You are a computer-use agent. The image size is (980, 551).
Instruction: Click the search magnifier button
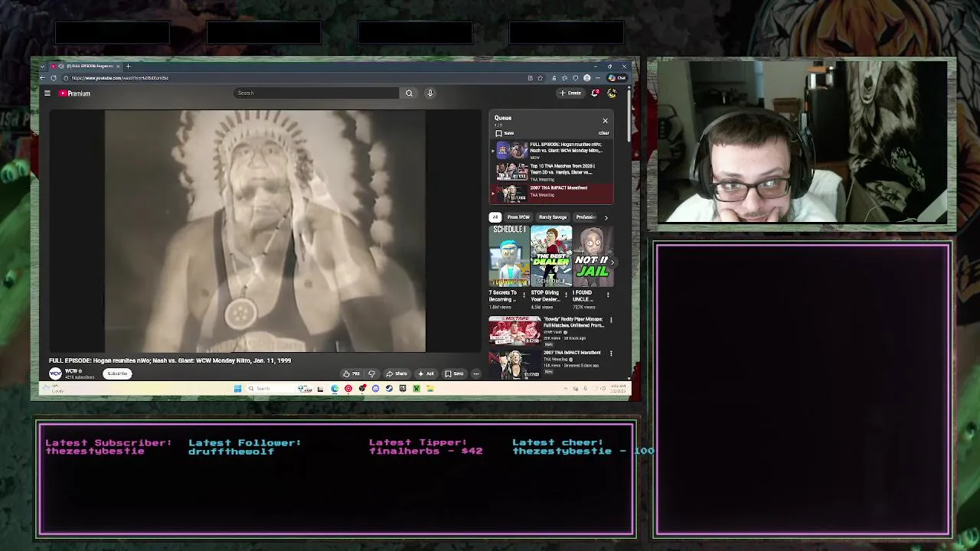coord(409,93)
